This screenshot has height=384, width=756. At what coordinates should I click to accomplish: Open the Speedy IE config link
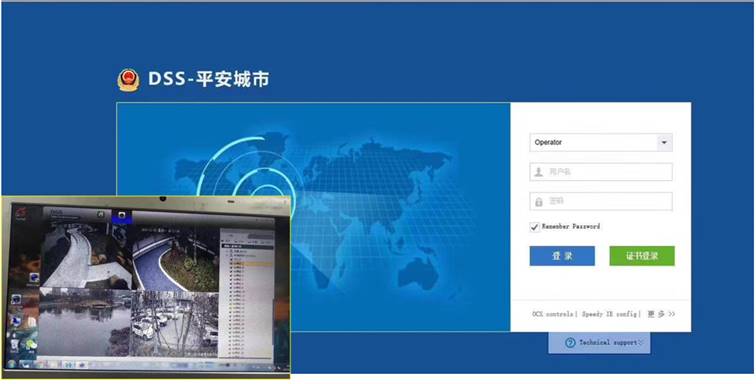click(x=609, y=314)
